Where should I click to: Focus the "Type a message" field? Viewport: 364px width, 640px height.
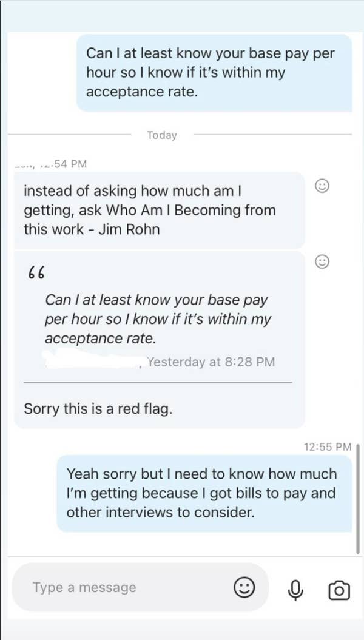tap(121, 587)
